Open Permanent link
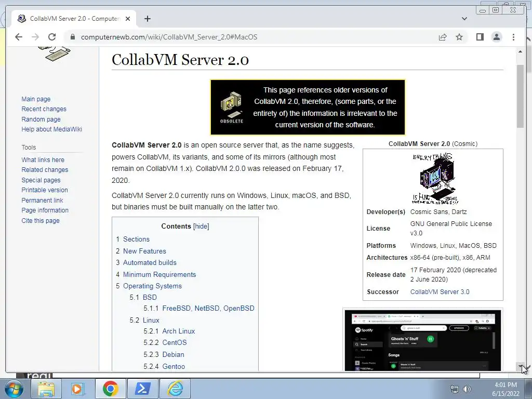Screen dimensions: 532x399 (42, 201)
